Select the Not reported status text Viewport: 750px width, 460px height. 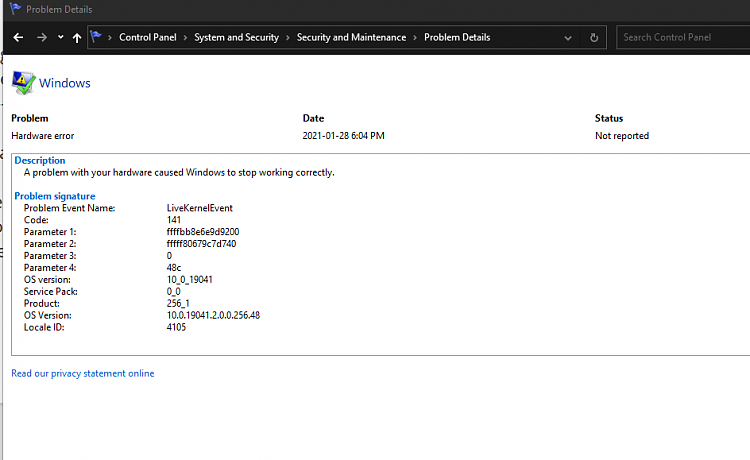pos(622,136)
